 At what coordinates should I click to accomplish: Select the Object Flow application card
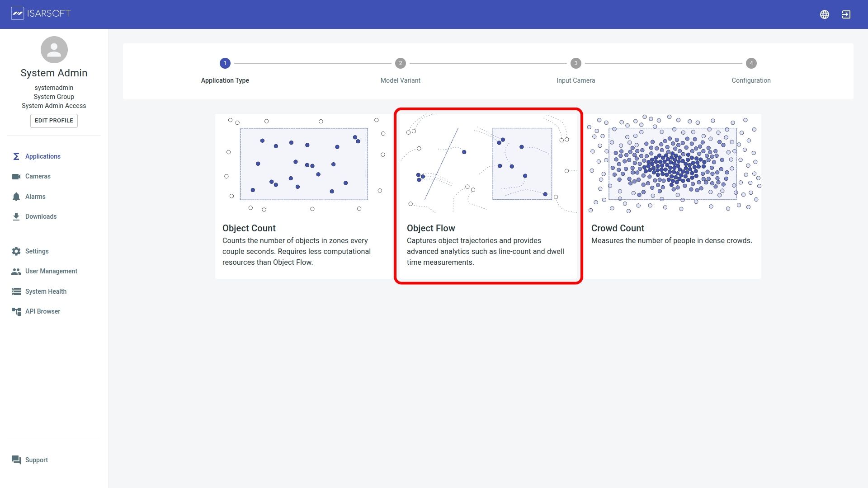[488, 196]
